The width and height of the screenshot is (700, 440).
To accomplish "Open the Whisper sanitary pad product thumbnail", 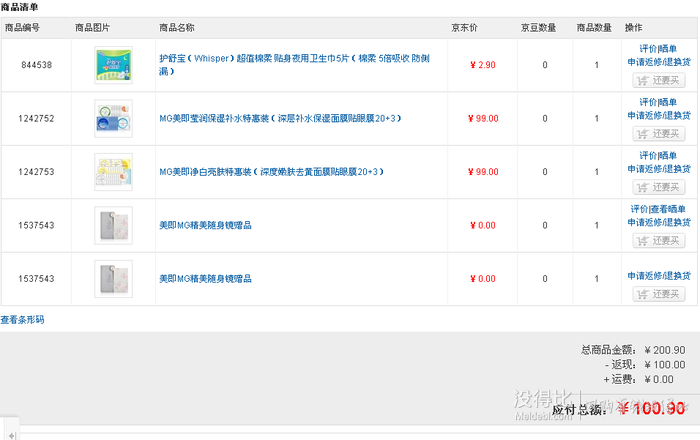I will [113, 65].
